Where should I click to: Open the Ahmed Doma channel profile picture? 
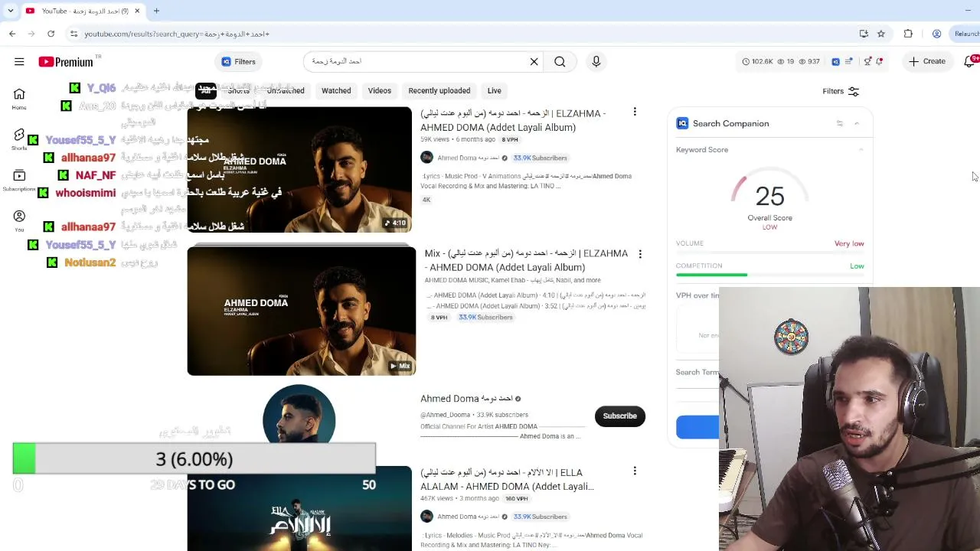(x=299, y=416)
